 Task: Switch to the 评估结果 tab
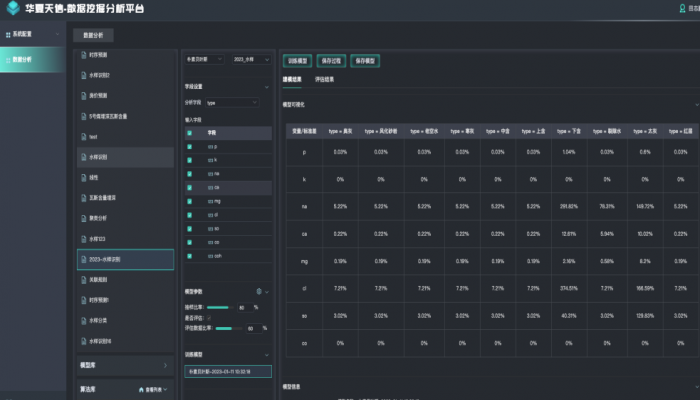pos(325,78)
